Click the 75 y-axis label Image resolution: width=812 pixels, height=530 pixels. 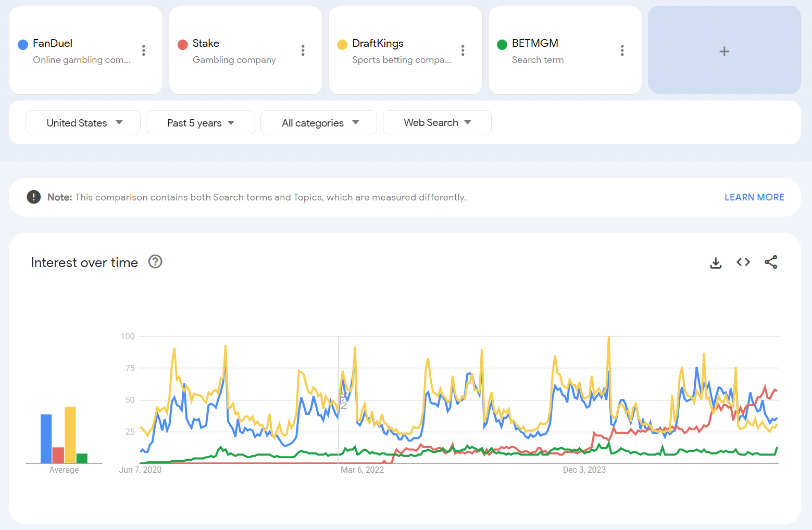(x=130, y=368)
